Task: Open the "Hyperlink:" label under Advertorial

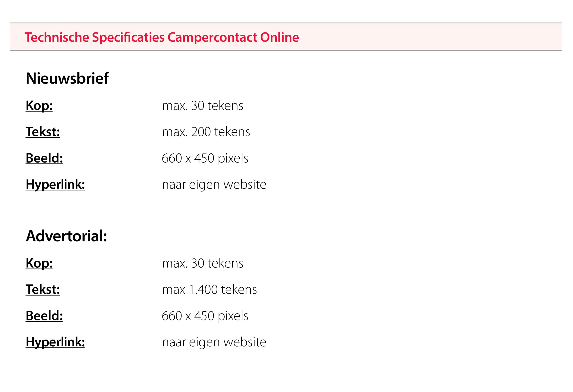Action: (x=55, y=342)
